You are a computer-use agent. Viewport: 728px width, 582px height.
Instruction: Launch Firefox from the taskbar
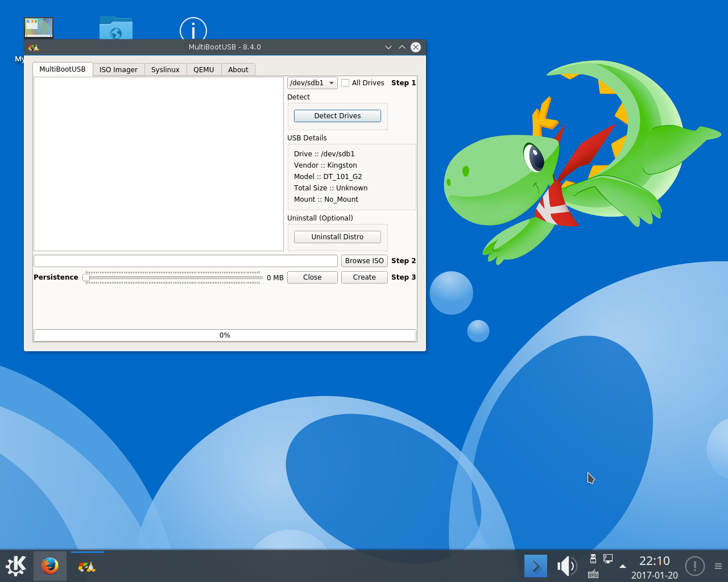coord(50,566)
